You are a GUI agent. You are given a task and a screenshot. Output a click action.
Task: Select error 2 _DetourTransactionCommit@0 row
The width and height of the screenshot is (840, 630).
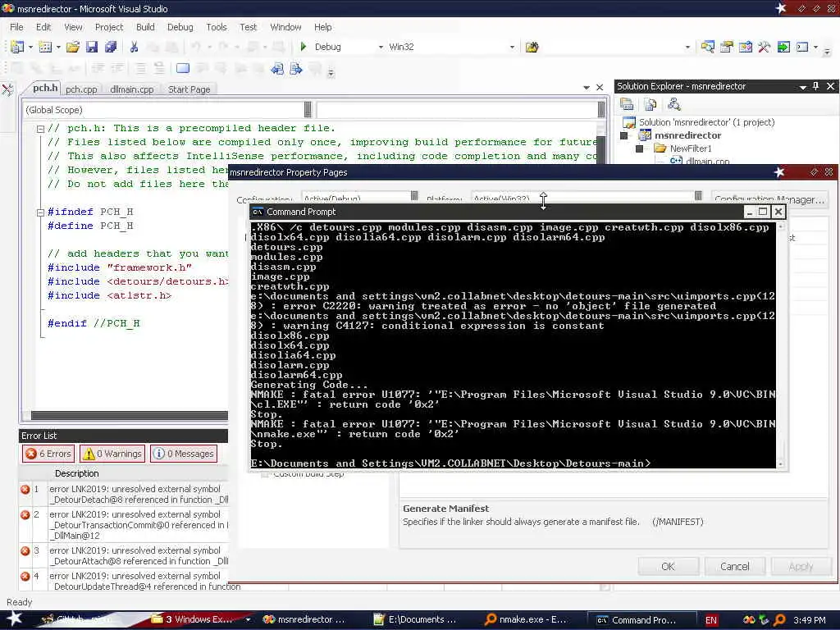pyautogui.click(x=124, y=525)
